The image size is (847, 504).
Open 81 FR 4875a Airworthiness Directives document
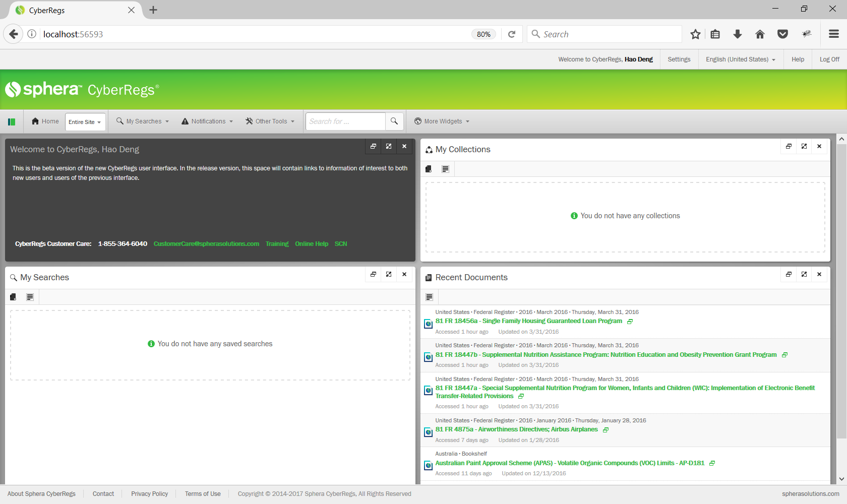click(516, 429)
